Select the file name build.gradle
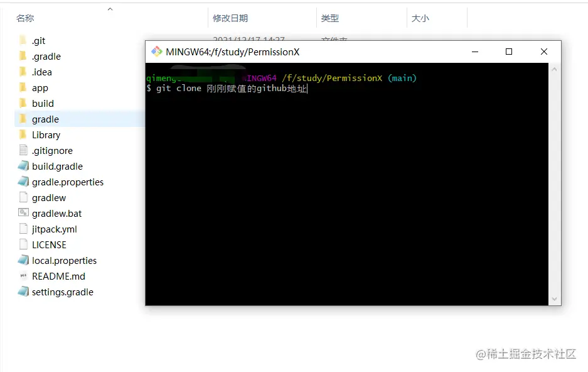The height and width of the screenshot is (372, 588). 57,167
